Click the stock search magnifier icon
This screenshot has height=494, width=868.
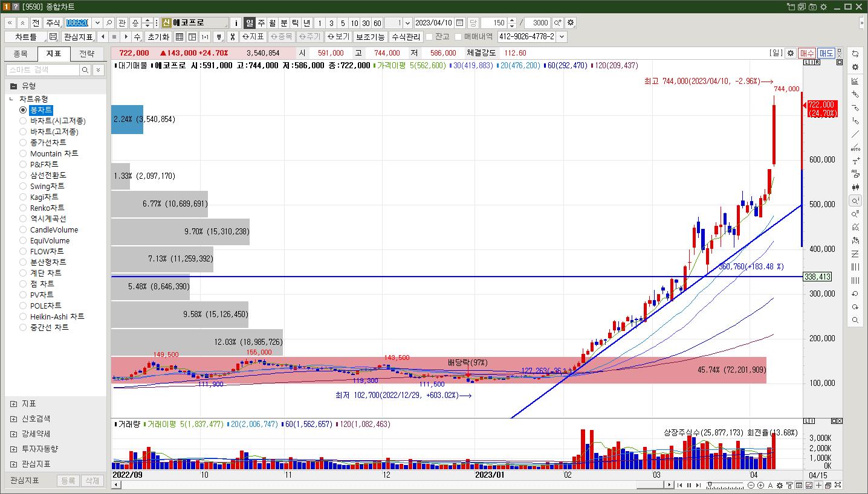[x=109, y=23]
